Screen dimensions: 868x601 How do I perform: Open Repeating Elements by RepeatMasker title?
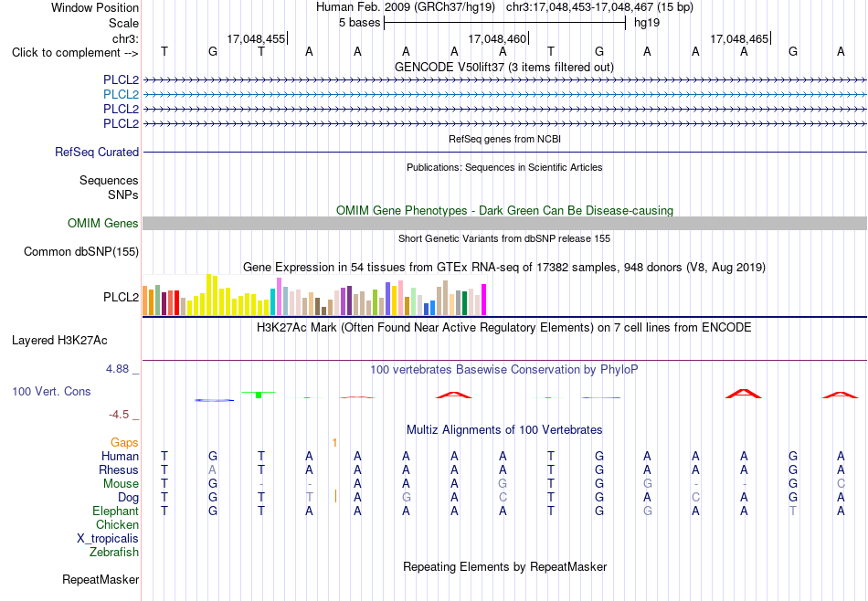click(x=505, y=566)
